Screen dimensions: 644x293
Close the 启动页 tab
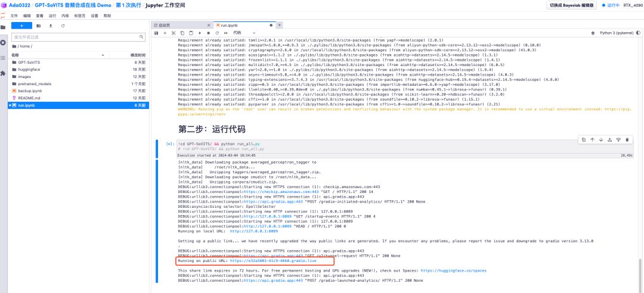(x=208, y=26)
